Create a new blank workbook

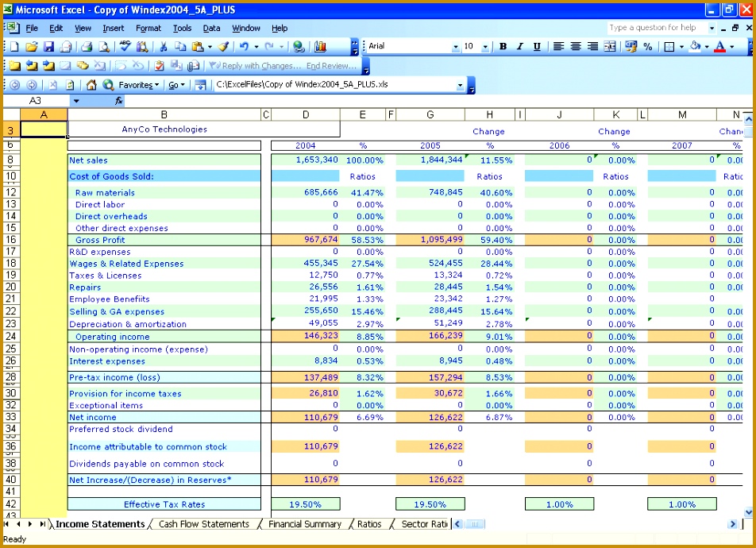[x=14, y=47]
